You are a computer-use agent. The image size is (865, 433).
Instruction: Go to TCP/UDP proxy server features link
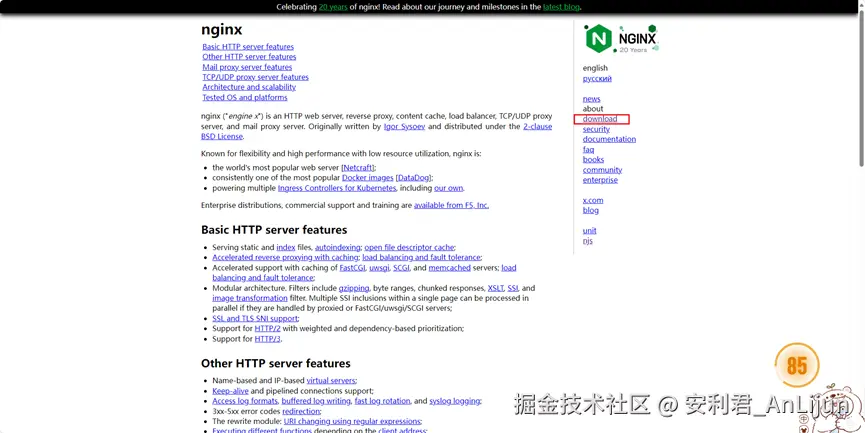255,77
